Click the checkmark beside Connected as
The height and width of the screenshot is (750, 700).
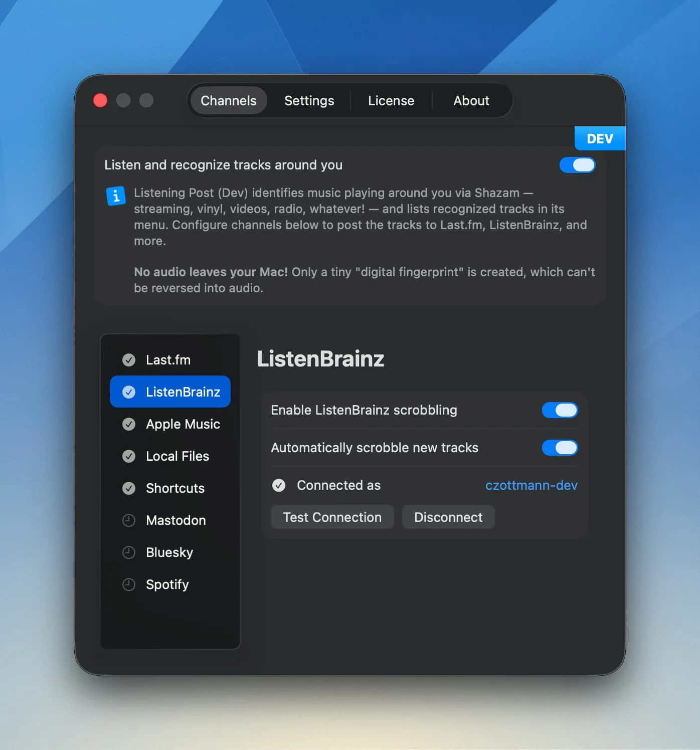pyautogui.click(x=279, y=485)
